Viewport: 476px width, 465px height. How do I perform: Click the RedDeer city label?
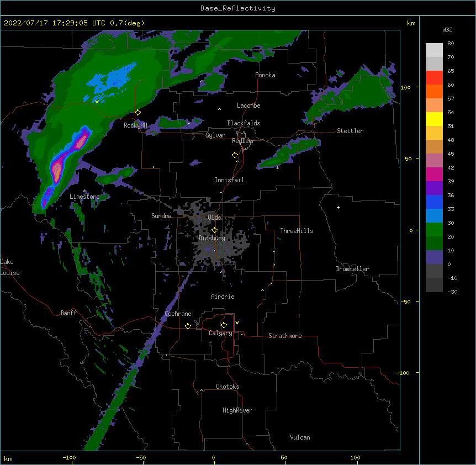pos(243,141)
